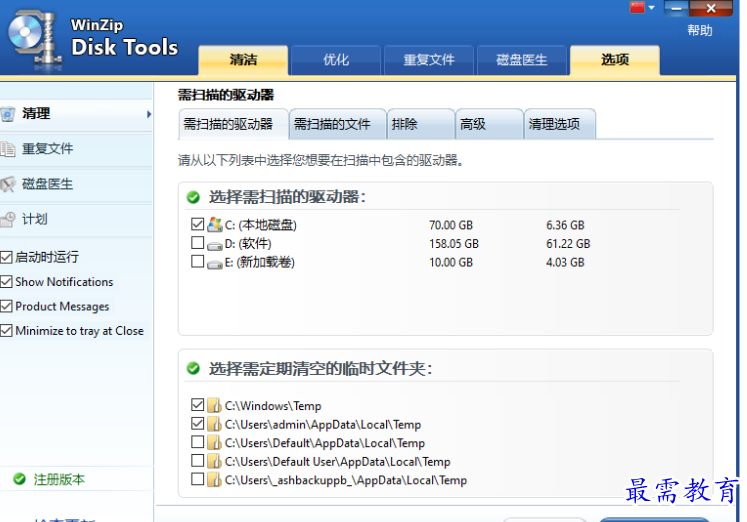Select 磁盘医生 in the left sidebar
The width and height of the screenshot is (747, 522).
pyautogui.click(x=76, y=184)
